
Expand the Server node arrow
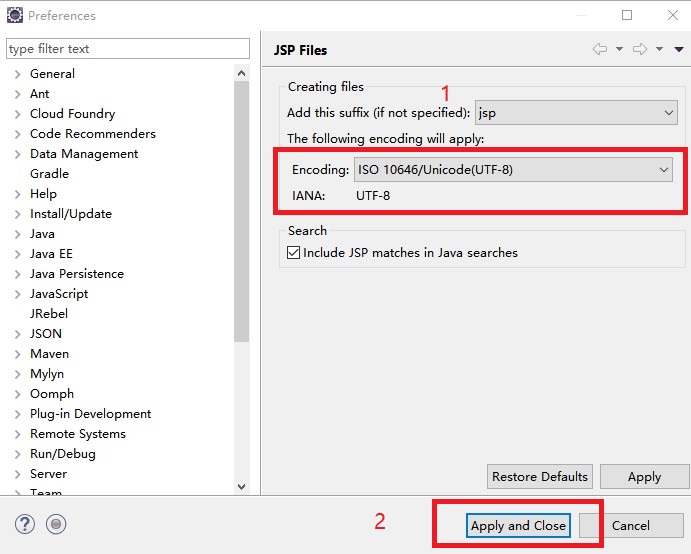(18, 474)
